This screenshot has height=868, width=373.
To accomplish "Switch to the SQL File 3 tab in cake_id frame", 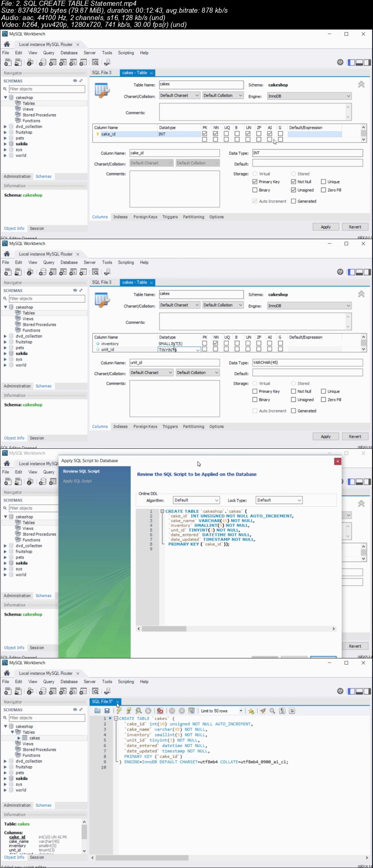I will point(102,73).
